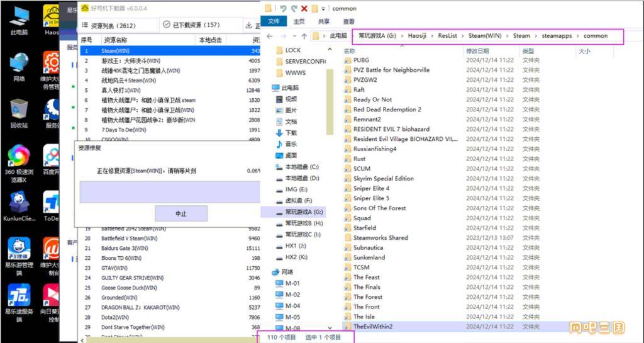The width and height of the screenshot is (644, 343).
Task: Select 文档 in the navigation pane
Action: tap(287, 121)
